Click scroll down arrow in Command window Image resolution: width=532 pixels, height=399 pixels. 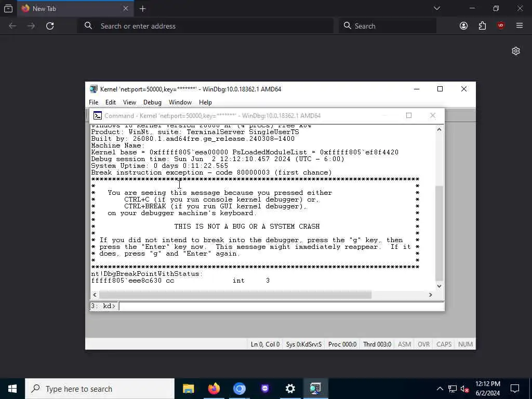[x=439, y=286]
